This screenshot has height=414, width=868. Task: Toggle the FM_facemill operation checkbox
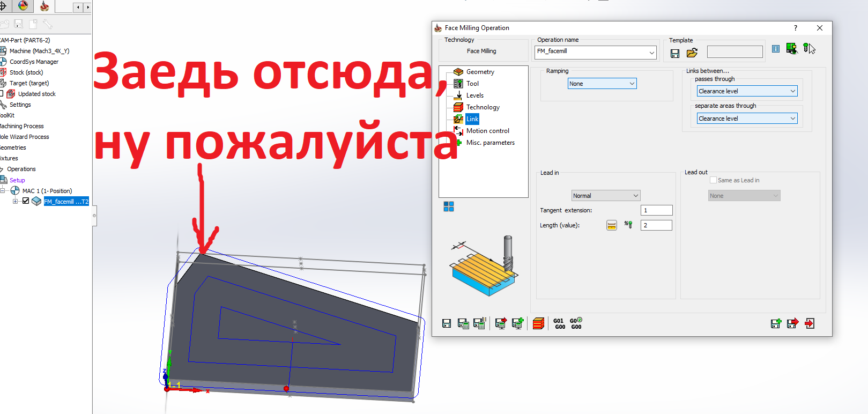coord(26,201)
